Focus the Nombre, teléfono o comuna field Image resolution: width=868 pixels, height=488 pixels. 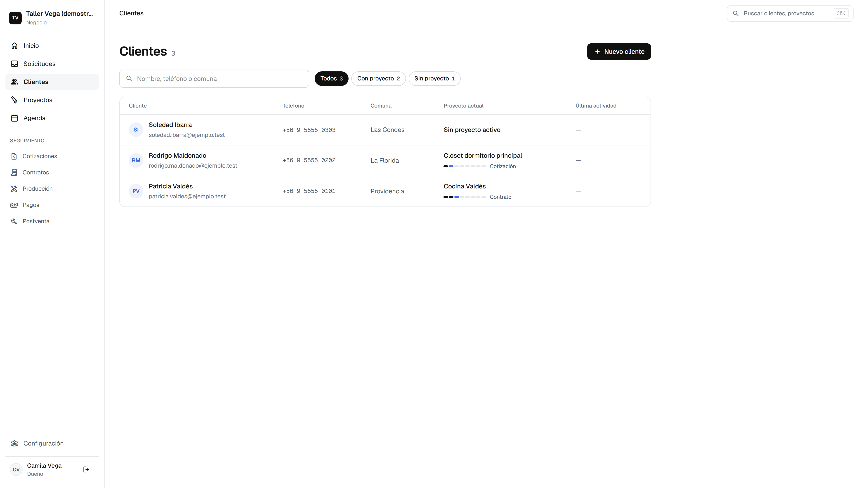coord(214,79)
